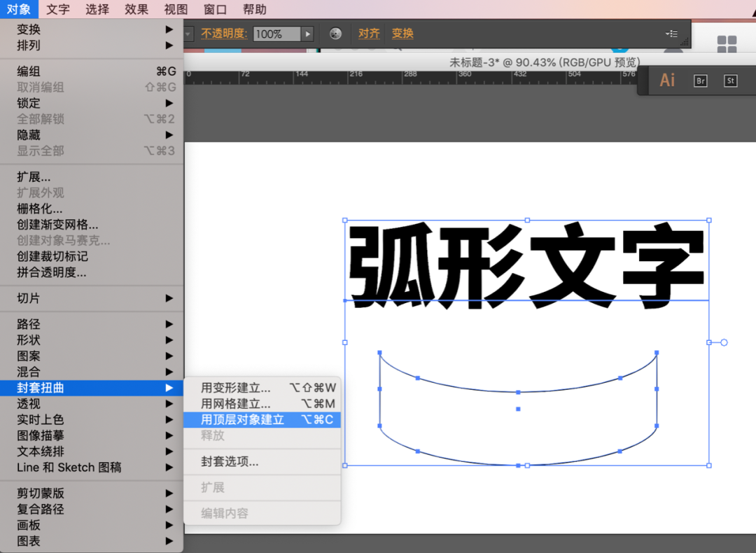The height and width of the screenshot is (553, 756).
Task: Open the 效果 menu in the menu bar
Action: pyautogui.click(x=136, y=9)
